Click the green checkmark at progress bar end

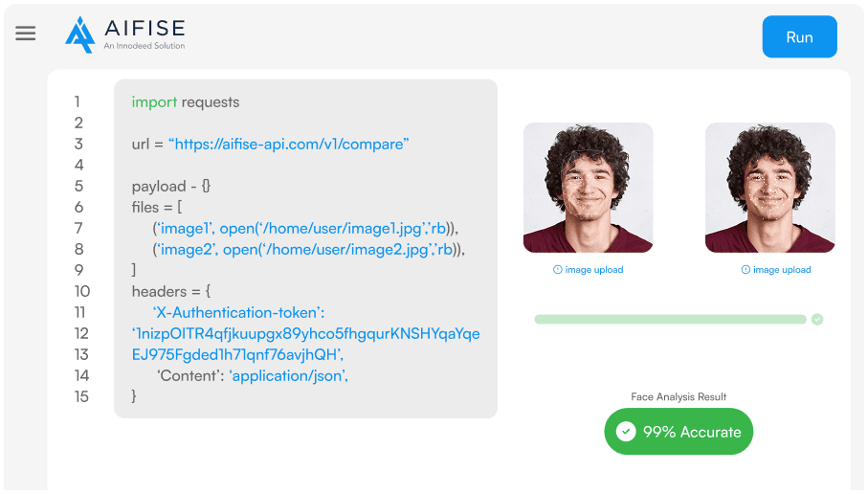click(817, 319)
